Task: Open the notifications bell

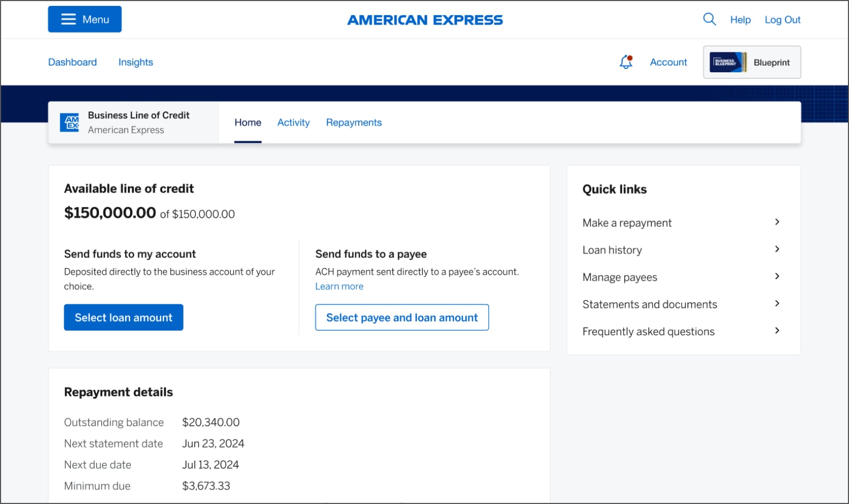Action: pyautogui.click(x=625, y=62)
